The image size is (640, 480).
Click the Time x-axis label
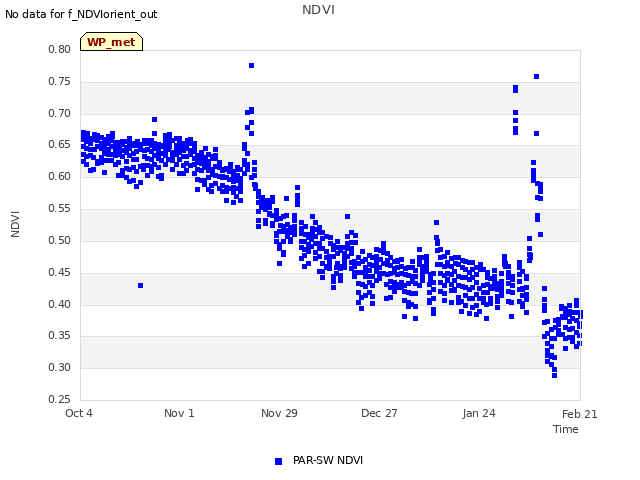coord(566,429)
